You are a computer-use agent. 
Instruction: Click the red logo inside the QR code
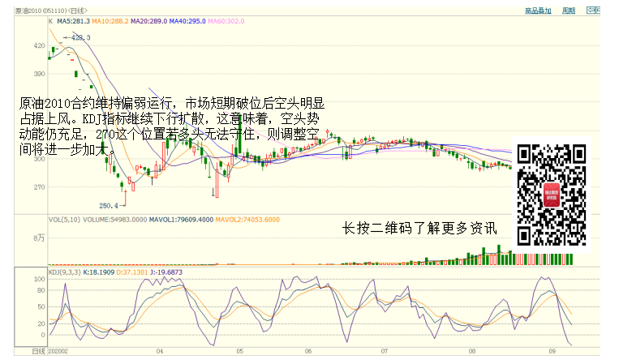552,195
